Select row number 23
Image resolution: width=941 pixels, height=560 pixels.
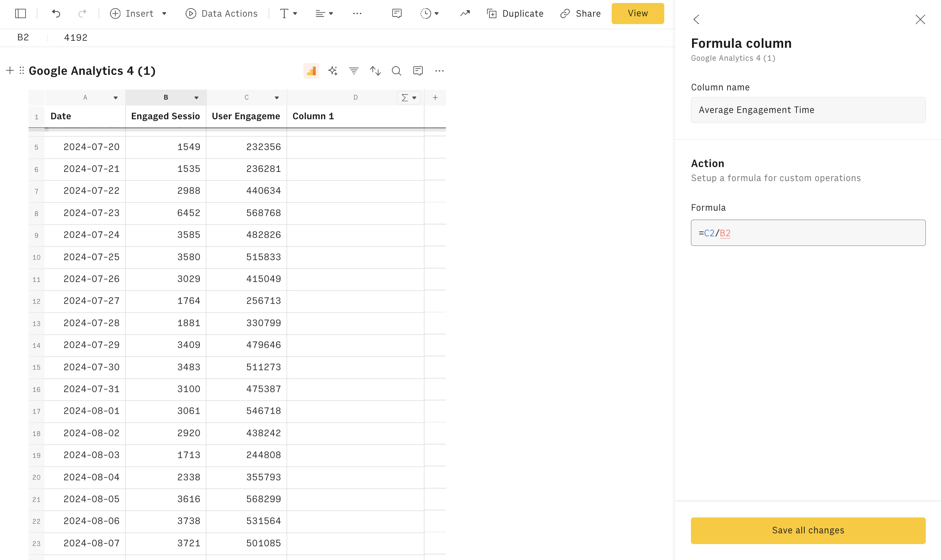click(x=36, y=543)
